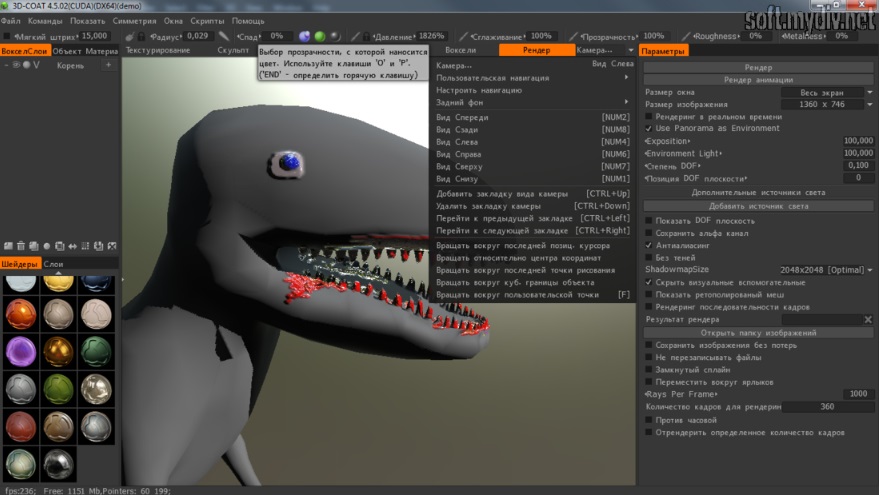Click the Exposition value slider
880x495 pixels.
(857, 141)
